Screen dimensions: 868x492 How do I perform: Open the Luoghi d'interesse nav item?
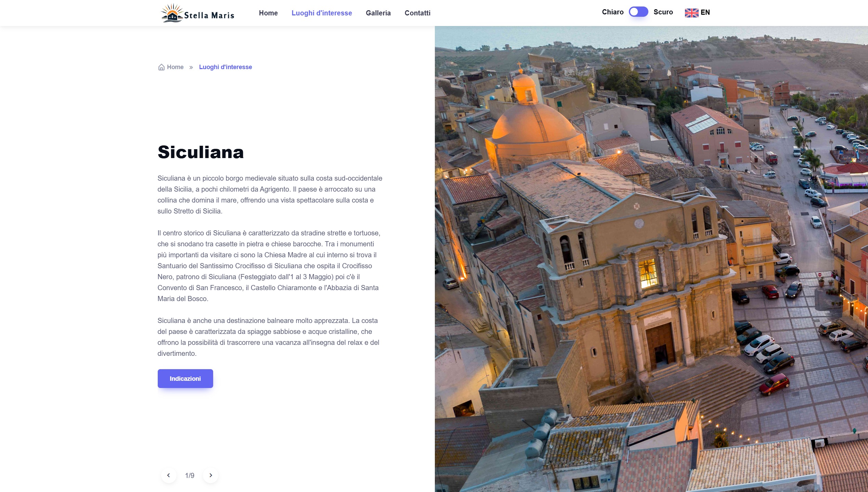[x=322, y=13]
